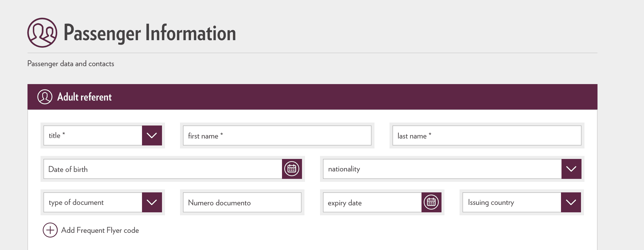Open the Date of birth calendar picker

[x=292, y=169]
